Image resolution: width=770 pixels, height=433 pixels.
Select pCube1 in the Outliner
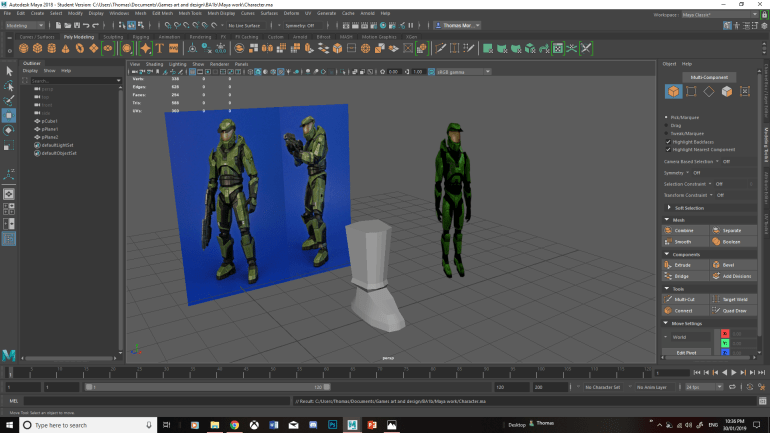[x=49, y=121]
